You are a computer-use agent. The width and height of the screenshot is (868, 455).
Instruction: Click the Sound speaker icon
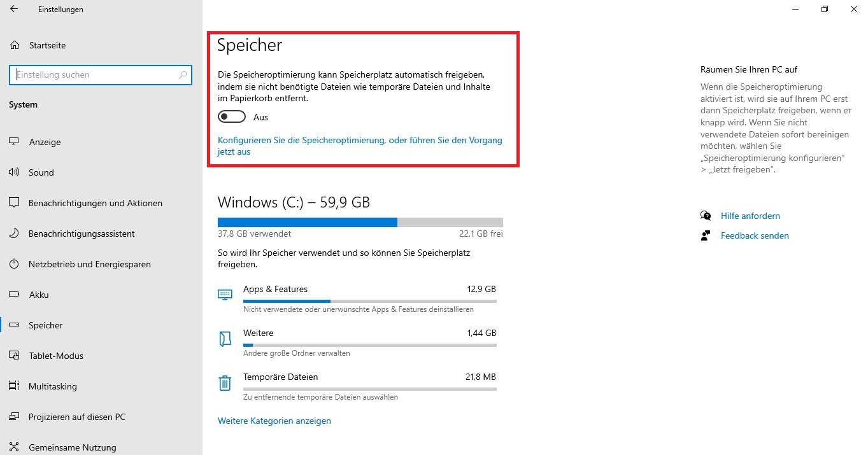click(x=14, y=172)
